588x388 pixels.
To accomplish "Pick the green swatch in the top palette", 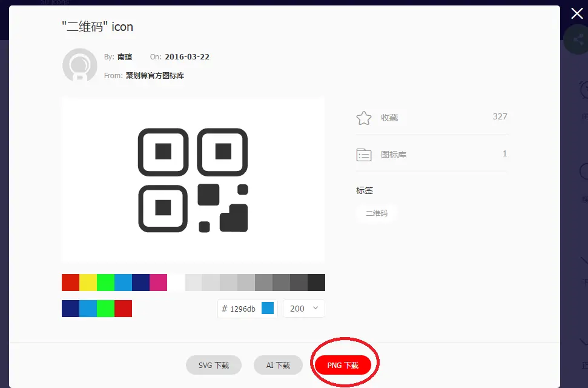I will click(x=106, y=283).
